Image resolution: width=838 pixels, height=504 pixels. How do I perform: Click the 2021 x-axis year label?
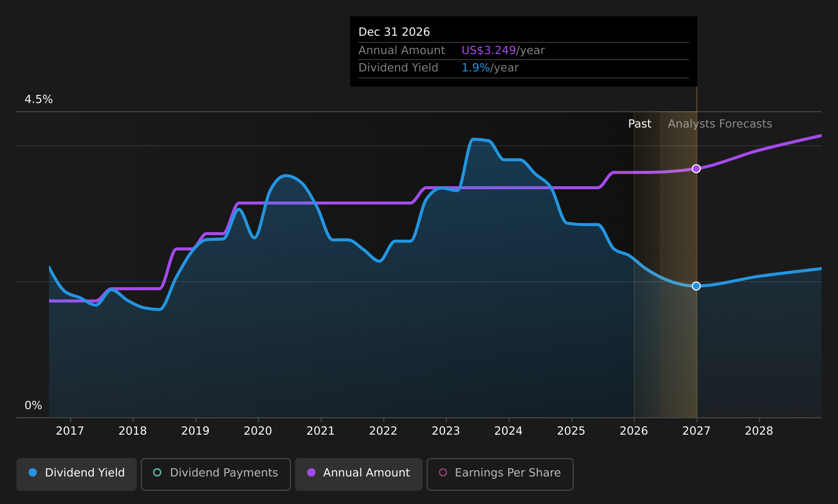click(x=321, y=431)
